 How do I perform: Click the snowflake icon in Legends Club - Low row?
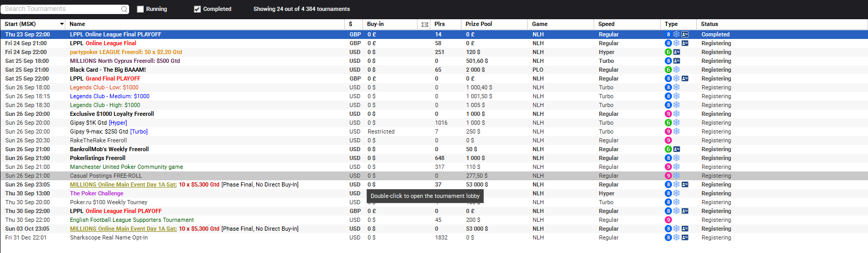(x=676, y=87)
